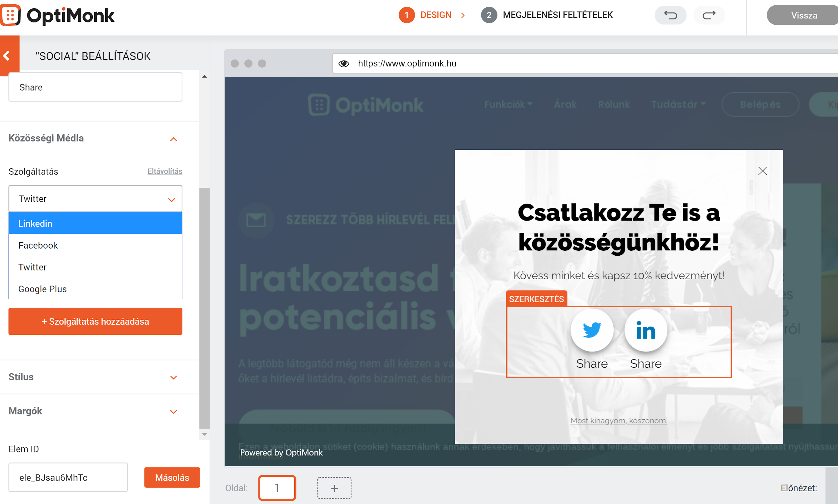
Task: Collapse the Közösségi Média section
Action: click(x=174, y=139)
